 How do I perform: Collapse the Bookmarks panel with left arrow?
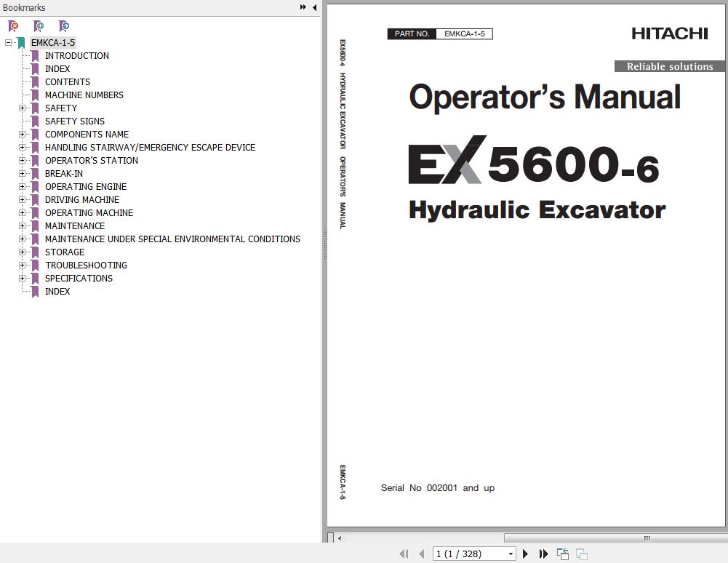[314, 7]
